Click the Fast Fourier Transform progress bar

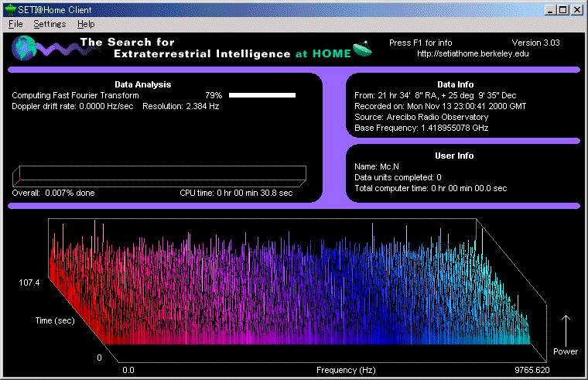262,95
